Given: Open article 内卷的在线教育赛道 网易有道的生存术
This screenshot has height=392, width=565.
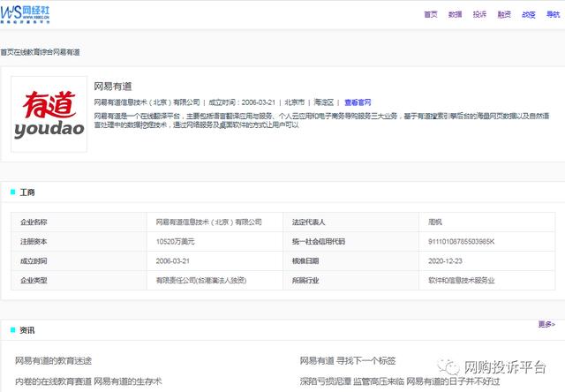Looking at the screenshot, I should click(x=88, y=381).
